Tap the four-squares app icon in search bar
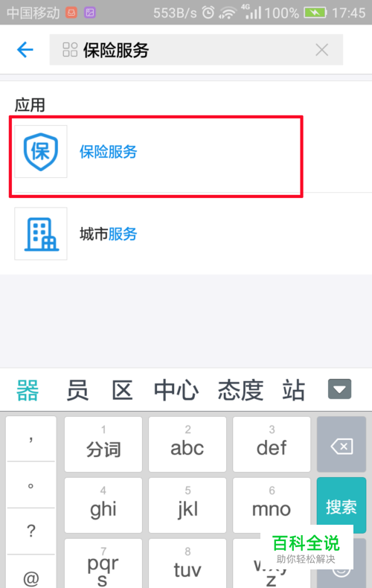This screenshot has height=588, width=372. tap(70, 50)
